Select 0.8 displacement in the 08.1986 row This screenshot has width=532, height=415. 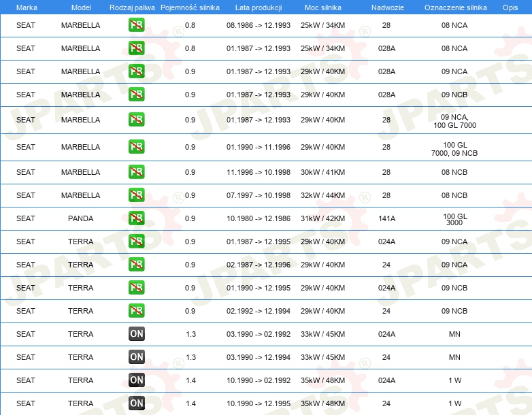pyautogui.click(x=190, y=25)
